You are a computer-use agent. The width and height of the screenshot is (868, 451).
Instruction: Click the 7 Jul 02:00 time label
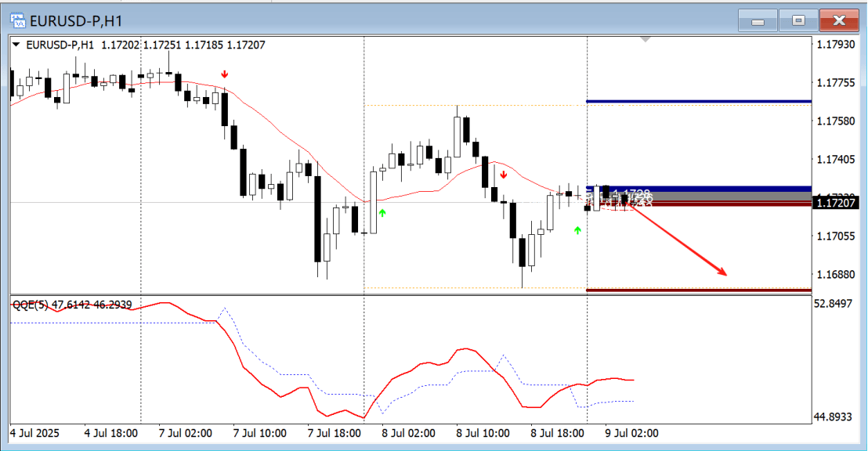[186, 433]
